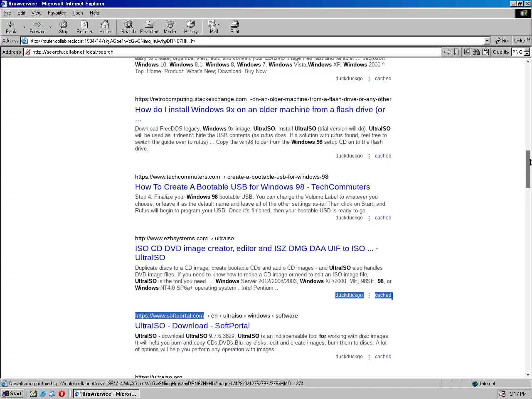Launch Internet Explorer from quick launch
Screen dimensions: 532x399
[x=43, y=394]
